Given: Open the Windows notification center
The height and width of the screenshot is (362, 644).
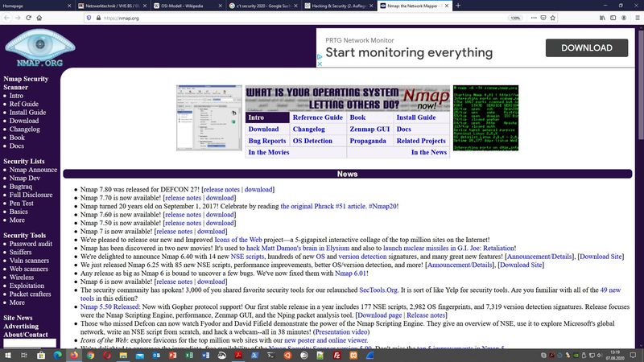Looking at the screenshot, I should click(634, 356).
